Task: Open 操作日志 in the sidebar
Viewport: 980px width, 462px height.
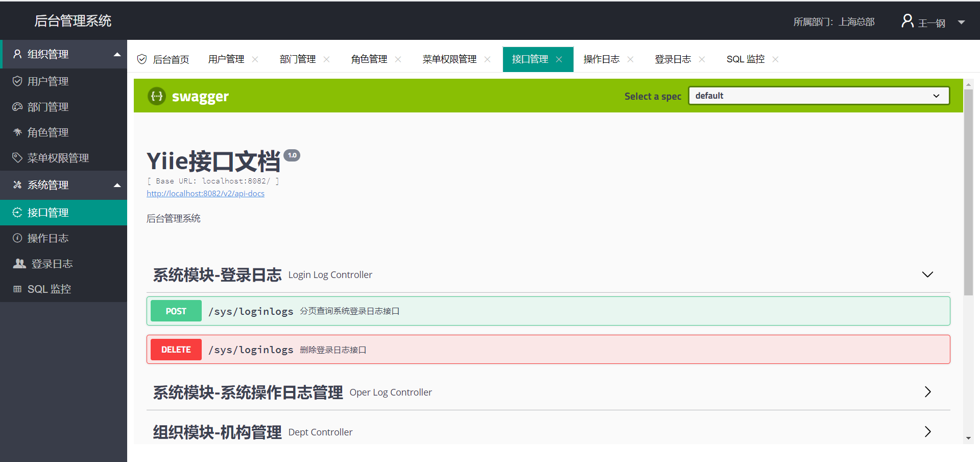Action: click(63, 238)
